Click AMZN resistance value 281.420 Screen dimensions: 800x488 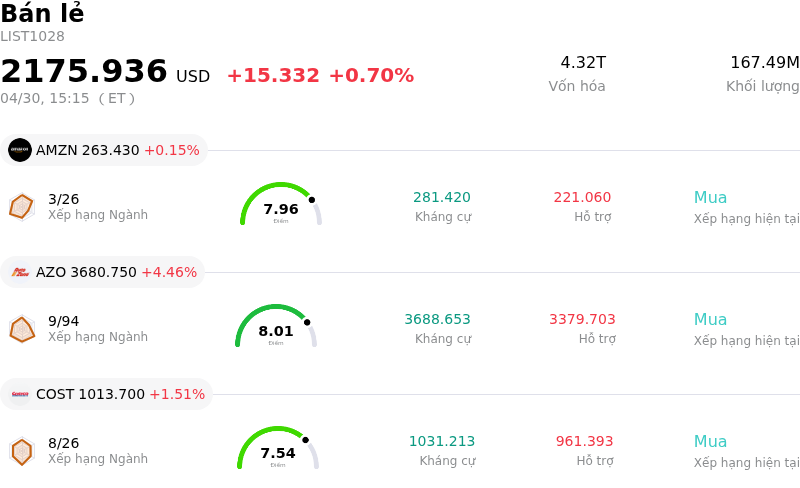pyautogui.click(x=441, y=197)
